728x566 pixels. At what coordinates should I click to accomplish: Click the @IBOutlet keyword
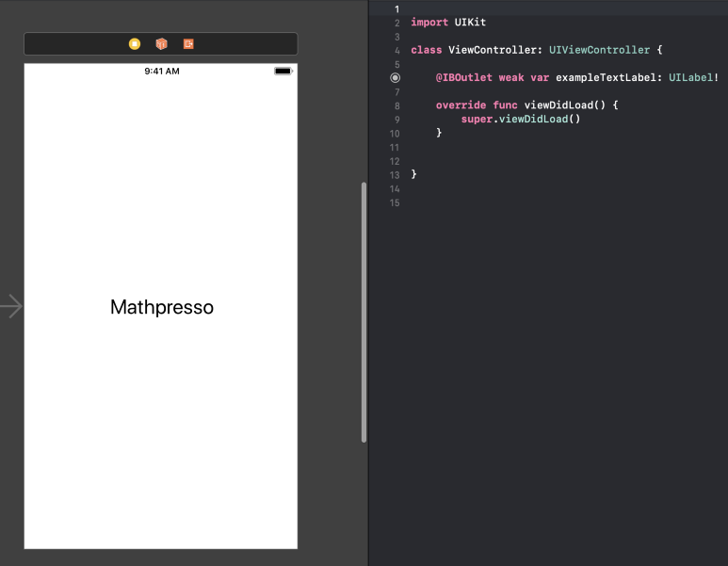pos(464,78)
